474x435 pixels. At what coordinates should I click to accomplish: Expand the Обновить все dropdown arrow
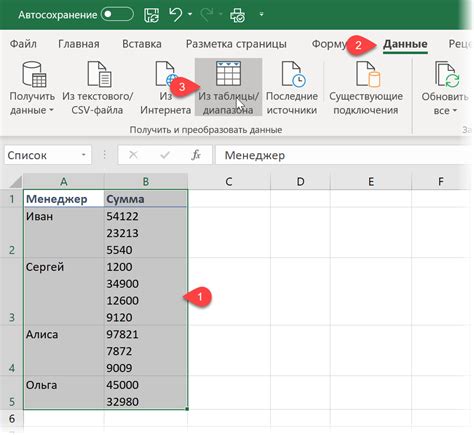click(455, 110)
